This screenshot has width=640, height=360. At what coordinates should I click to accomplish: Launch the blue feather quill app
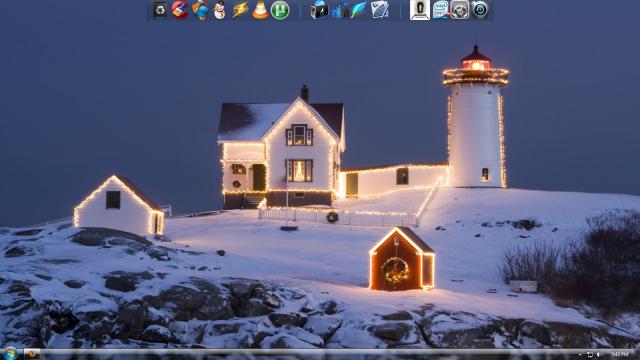click(x=359, y=10)
